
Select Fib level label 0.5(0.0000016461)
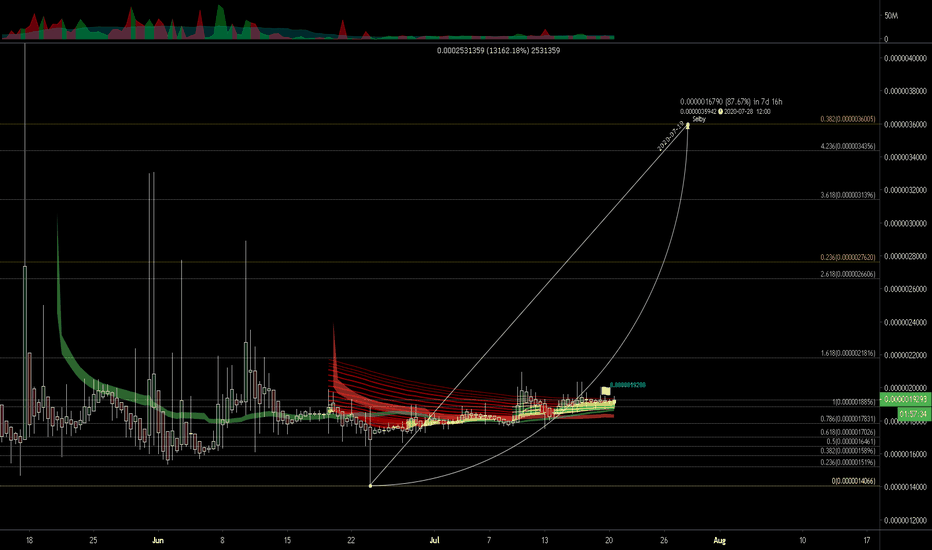click(851, 442)
